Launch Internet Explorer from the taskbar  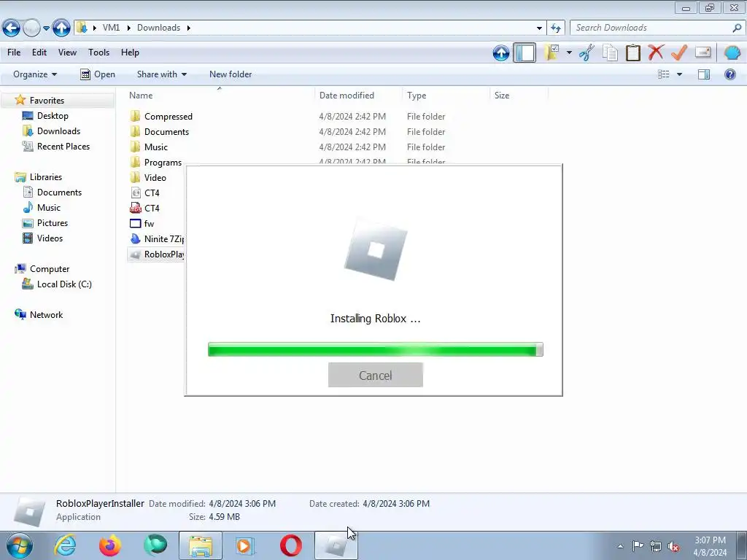65,545
